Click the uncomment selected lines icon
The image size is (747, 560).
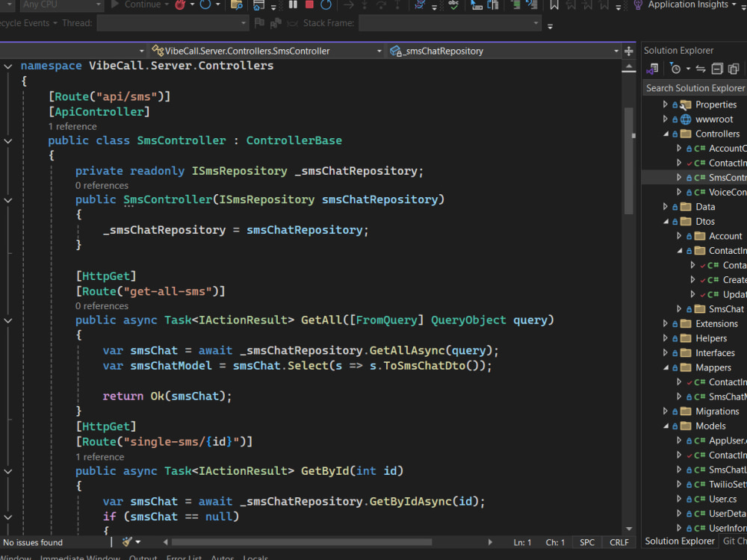point(532,4)
